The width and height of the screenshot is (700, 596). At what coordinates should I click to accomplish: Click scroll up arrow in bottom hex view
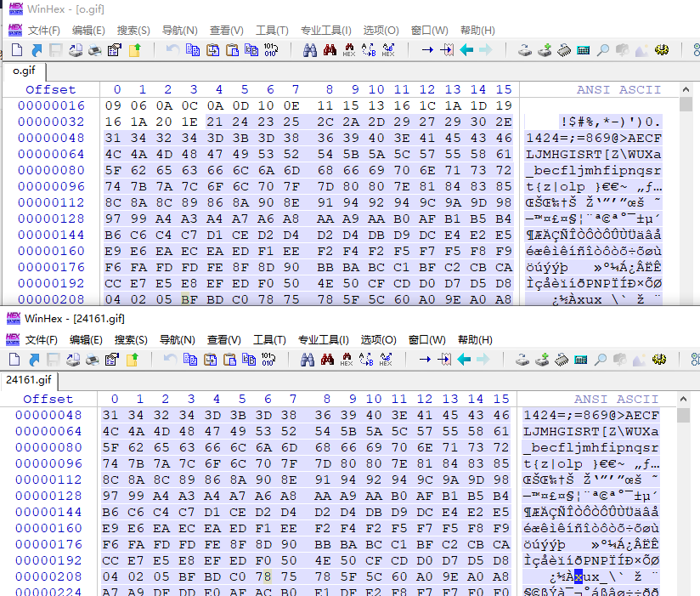[x=683, y=399]
